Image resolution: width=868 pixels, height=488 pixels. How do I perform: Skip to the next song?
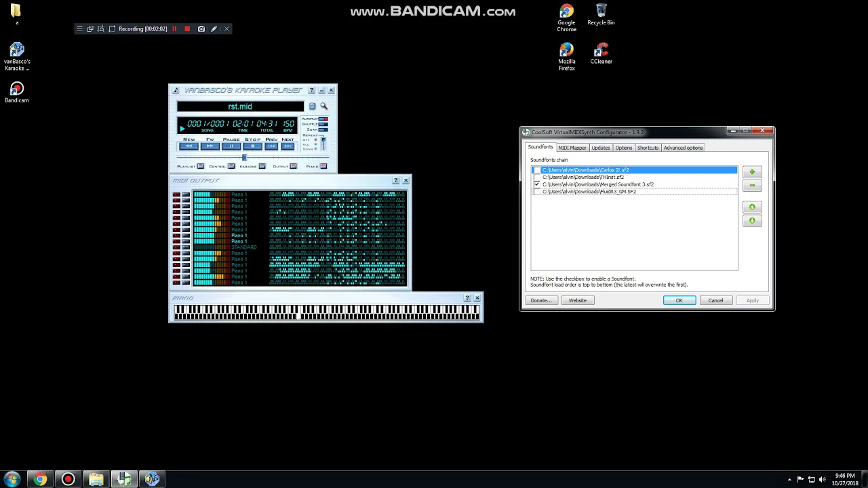click(x=288, y=146)
